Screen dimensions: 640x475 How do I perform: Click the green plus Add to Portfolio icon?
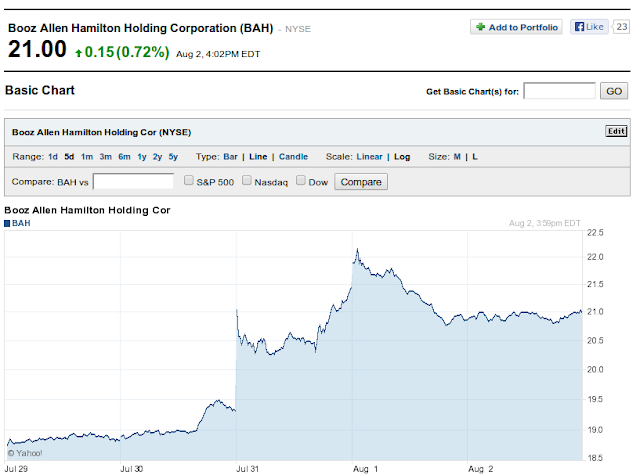480,27
